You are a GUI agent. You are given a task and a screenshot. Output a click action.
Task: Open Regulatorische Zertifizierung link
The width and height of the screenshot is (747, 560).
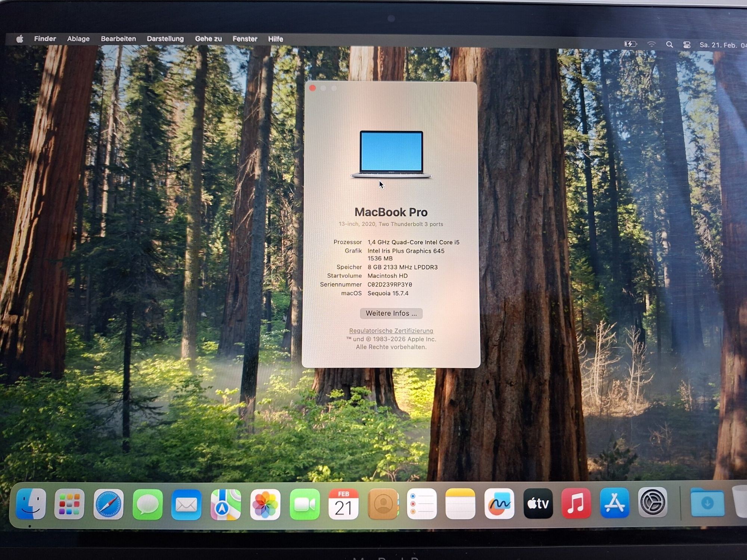pos(391,331)
